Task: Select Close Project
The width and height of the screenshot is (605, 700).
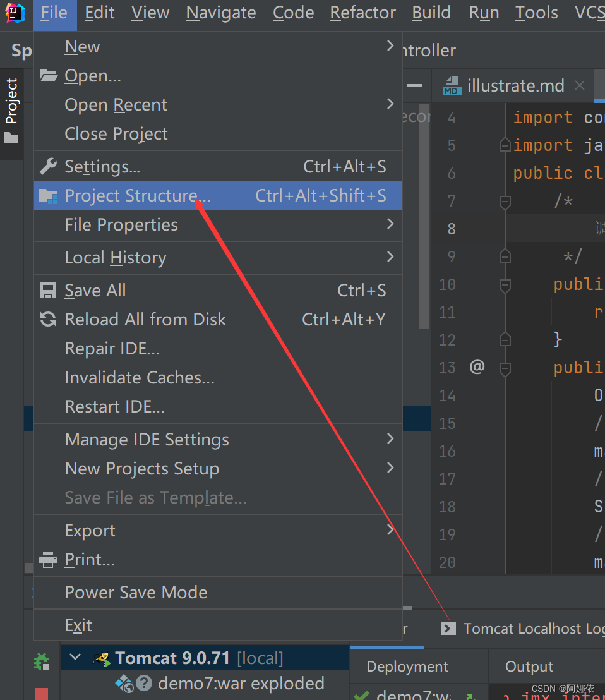Action: pyautogui.click(x=218, y=133)
